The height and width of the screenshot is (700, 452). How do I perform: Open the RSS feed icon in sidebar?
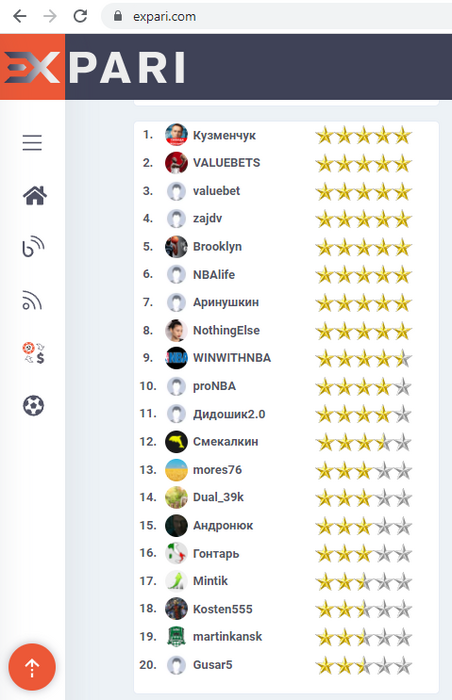(32, 300)
